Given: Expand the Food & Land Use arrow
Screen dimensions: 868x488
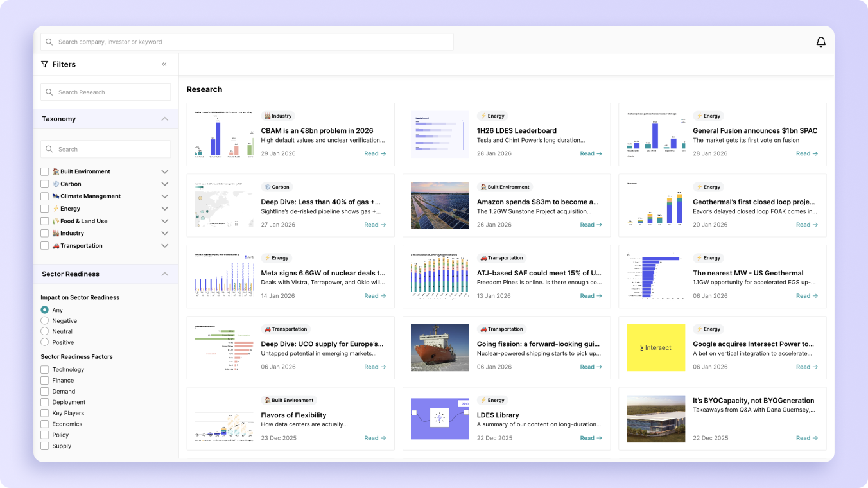Looking at the screenshot, I should coord(165,222).
